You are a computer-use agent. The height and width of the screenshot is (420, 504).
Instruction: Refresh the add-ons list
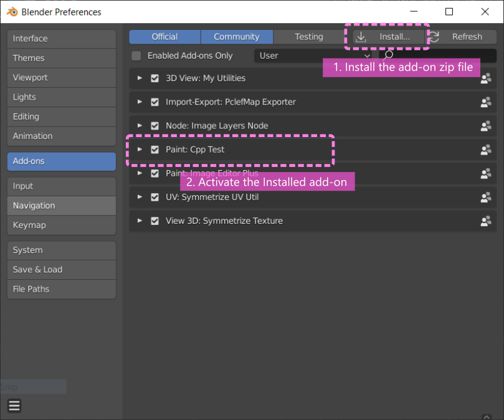click(x=461, y=37)
